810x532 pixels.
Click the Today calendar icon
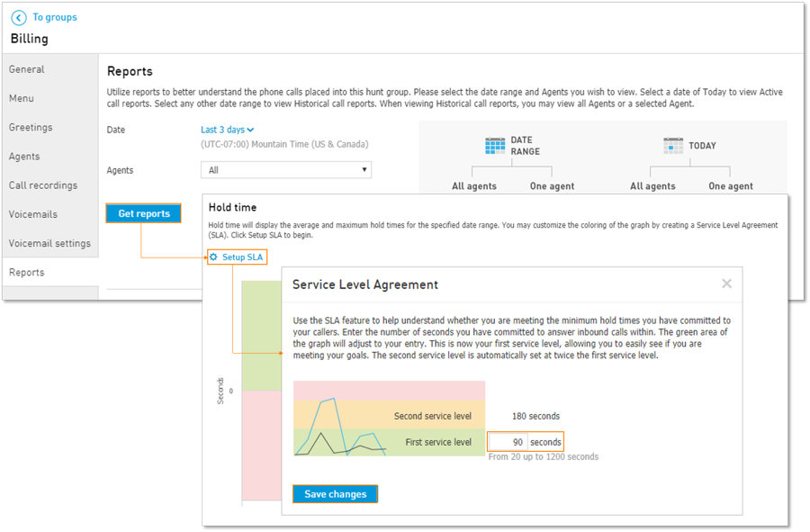pos(673,146)
